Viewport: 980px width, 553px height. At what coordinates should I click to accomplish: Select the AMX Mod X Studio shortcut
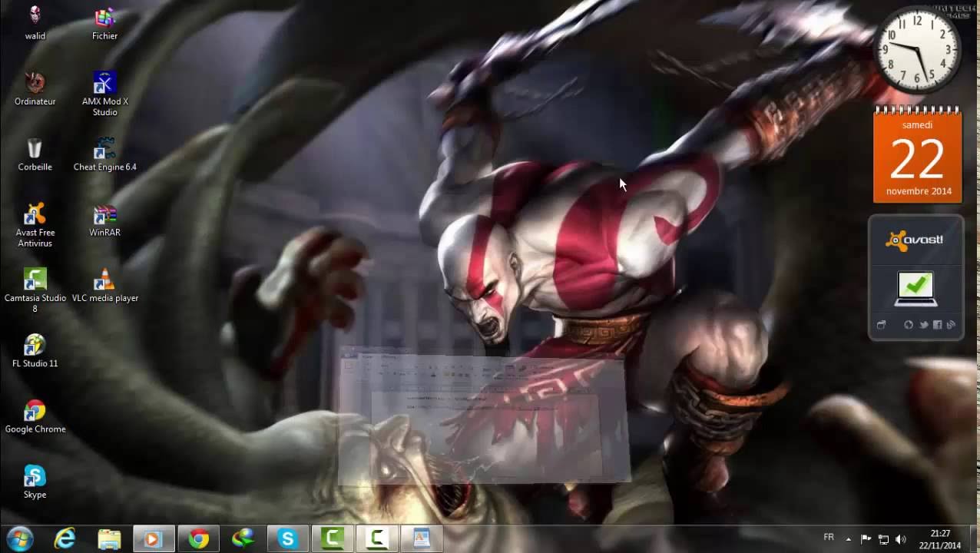click(104, 94)
